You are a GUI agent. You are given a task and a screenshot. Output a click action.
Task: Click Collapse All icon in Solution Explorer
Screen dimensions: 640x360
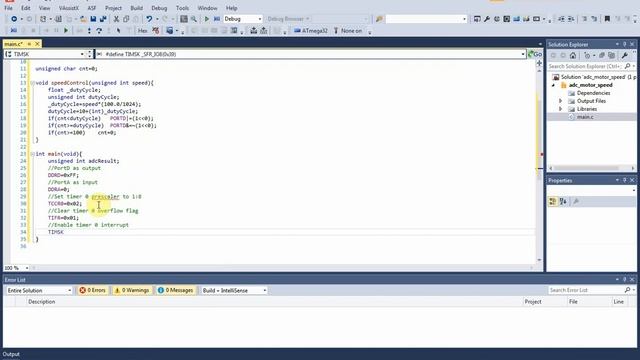602,56
